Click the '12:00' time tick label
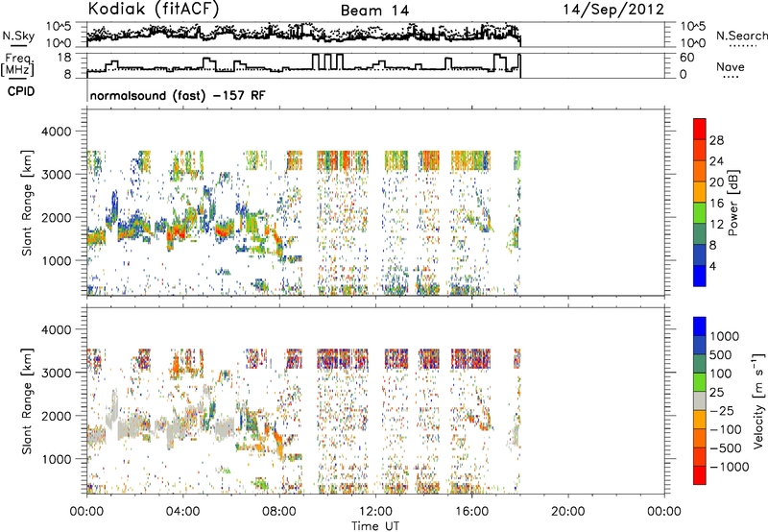 click(x=375, y=512)
